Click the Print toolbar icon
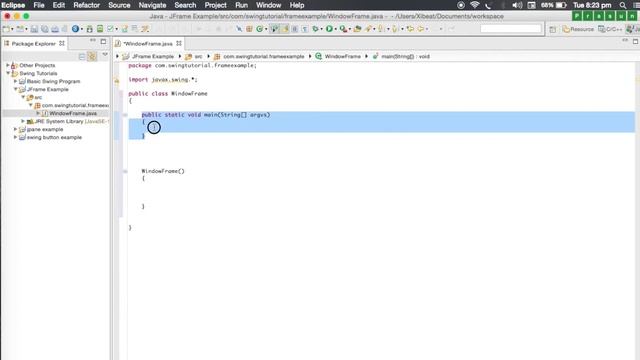The height and width of the screenshot is (360, 640). pyautogui.click(x=55, y=29)
